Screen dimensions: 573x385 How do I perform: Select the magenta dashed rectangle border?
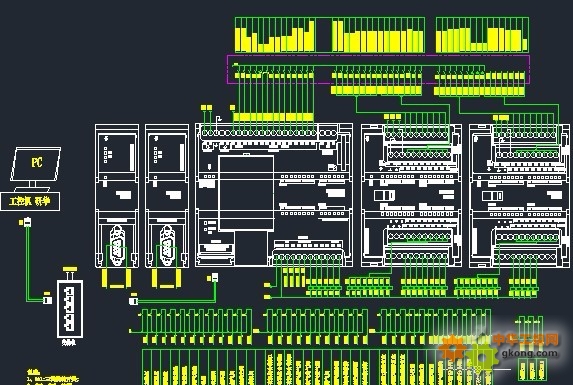pos(378,70)
